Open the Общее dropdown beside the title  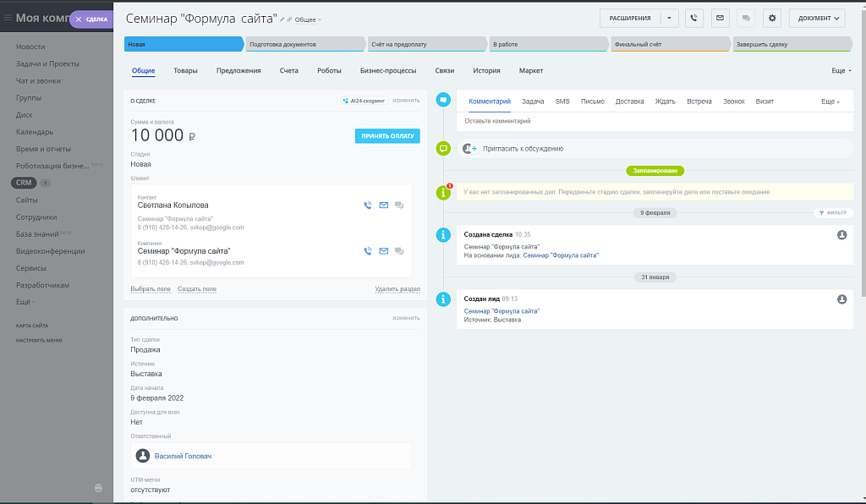tap(307, 19)
